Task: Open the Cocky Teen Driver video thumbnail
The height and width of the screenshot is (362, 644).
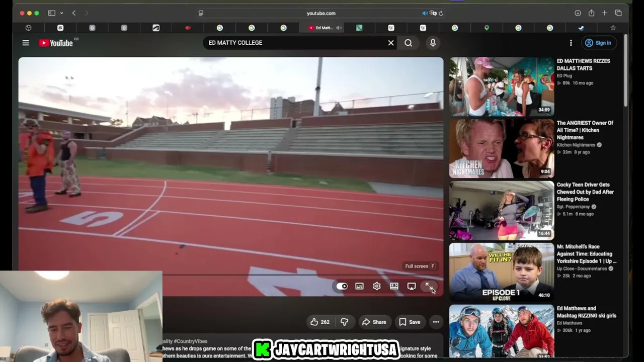Action: tap(502, 210)
